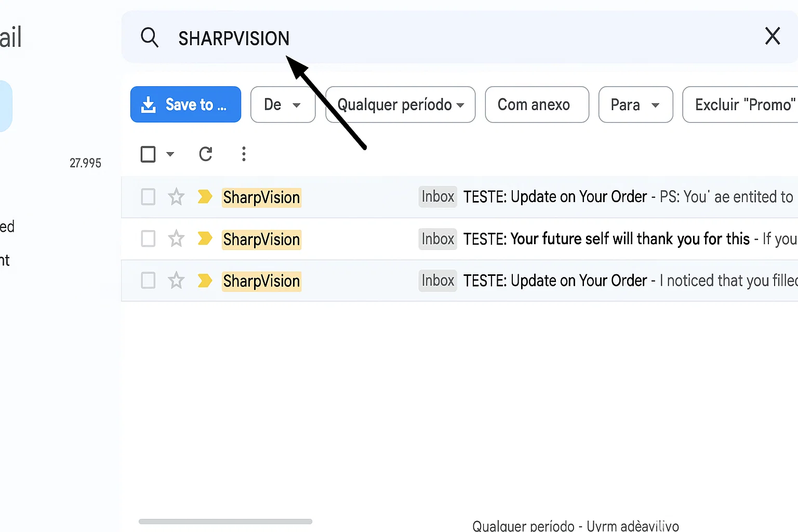
Task: Click the magnifying glass search icon
Action: click(x=150, y=37)
